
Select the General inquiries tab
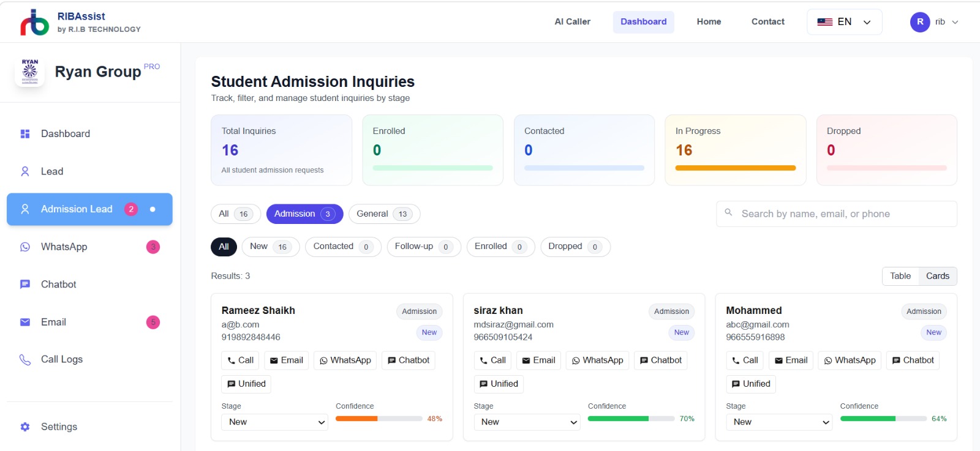384,214
